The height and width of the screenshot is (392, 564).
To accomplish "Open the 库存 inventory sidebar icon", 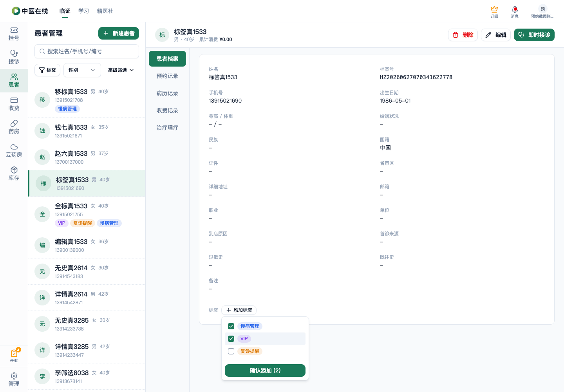I will click(x=14, y=174).
